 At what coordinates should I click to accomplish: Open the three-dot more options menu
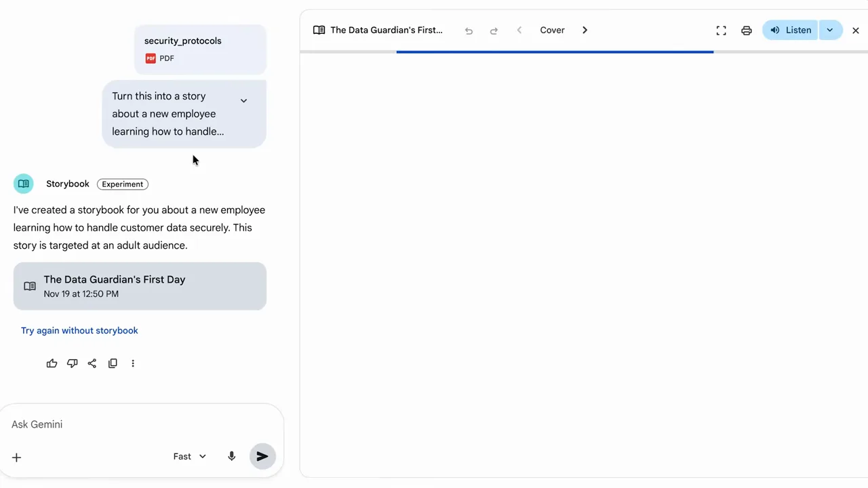click(x=133, y=363)
